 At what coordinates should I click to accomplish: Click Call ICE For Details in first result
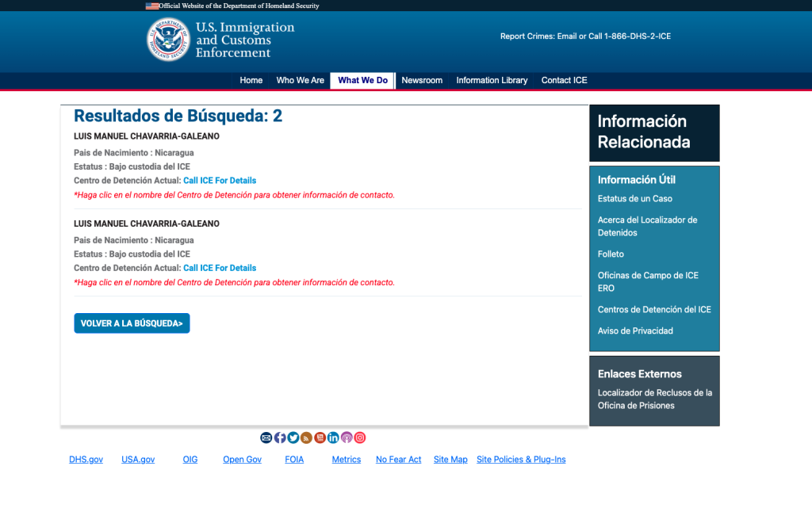coord(220,181)
